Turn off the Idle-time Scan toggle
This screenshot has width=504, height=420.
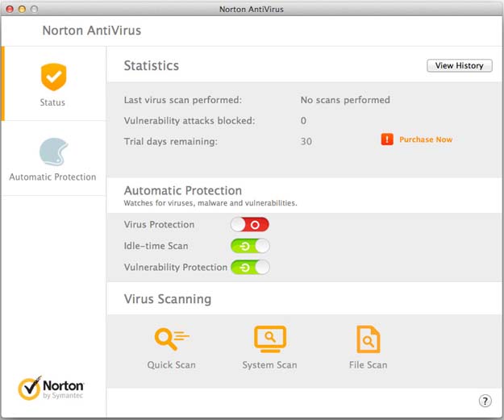click(250, 246)
